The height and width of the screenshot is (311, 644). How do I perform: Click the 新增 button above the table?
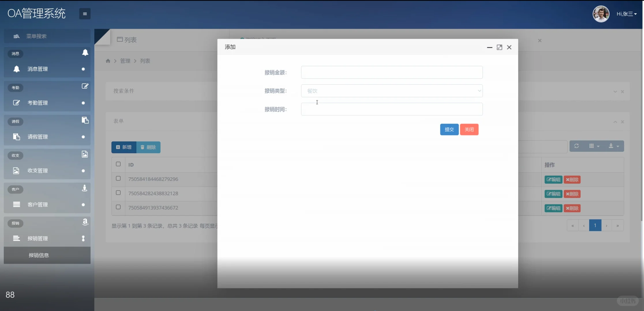[124, 147]
